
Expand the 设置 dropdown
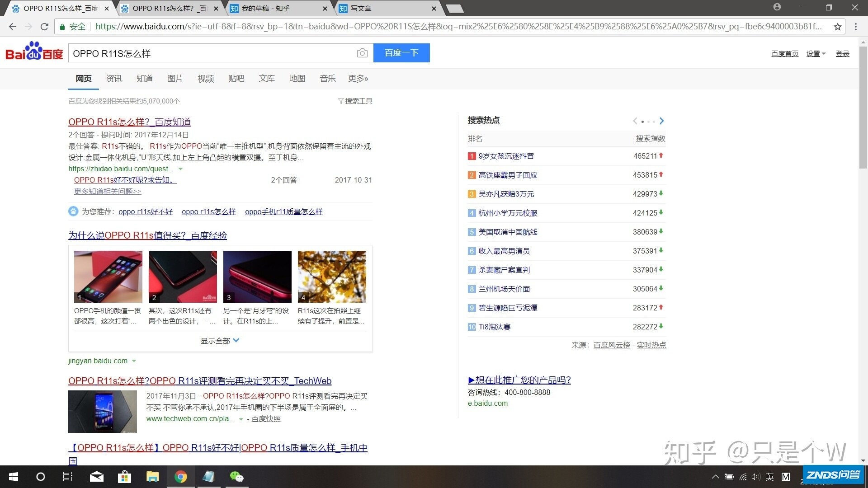pyautogui.click(x=816, y=54)
